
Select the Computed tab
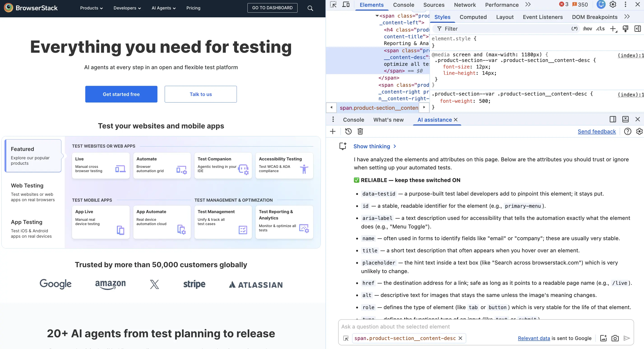473,17
